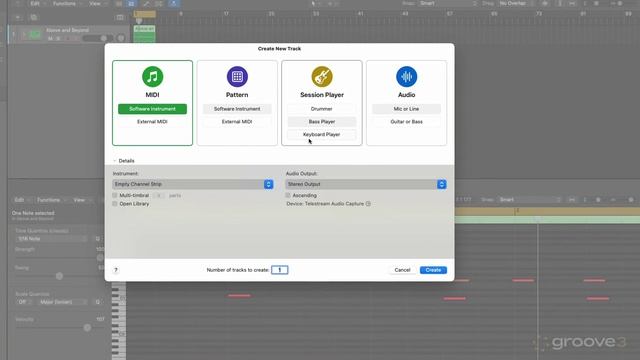The height and width of the screenshot is (360, 640).
Task: Click the Swing slider knob
Action: pos(59,276)
